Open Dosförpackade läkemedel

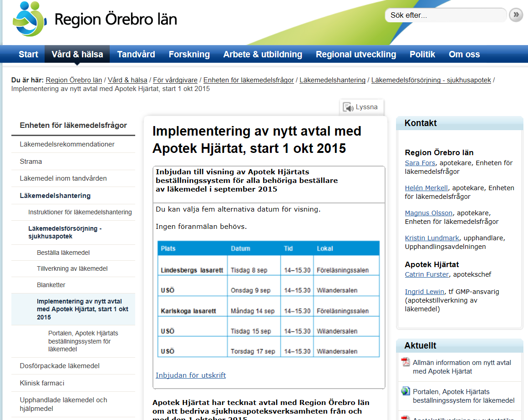[60, 366]
